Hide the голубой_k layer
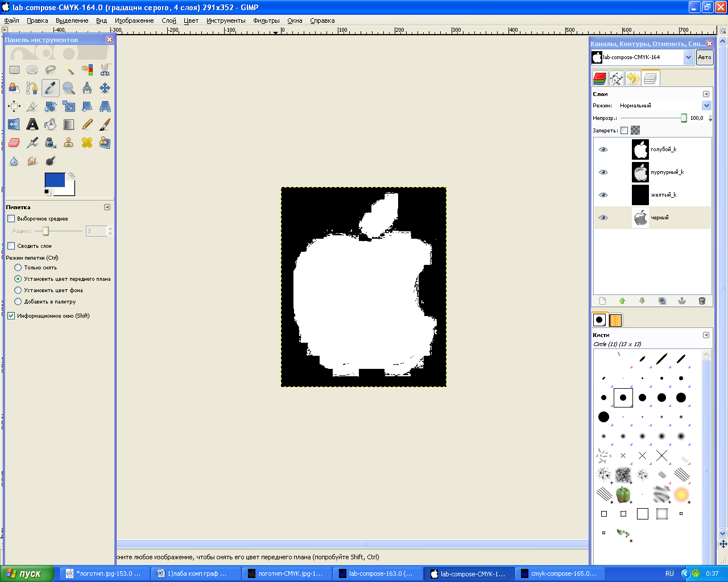728x582 pixels. [x=603, y=149]
